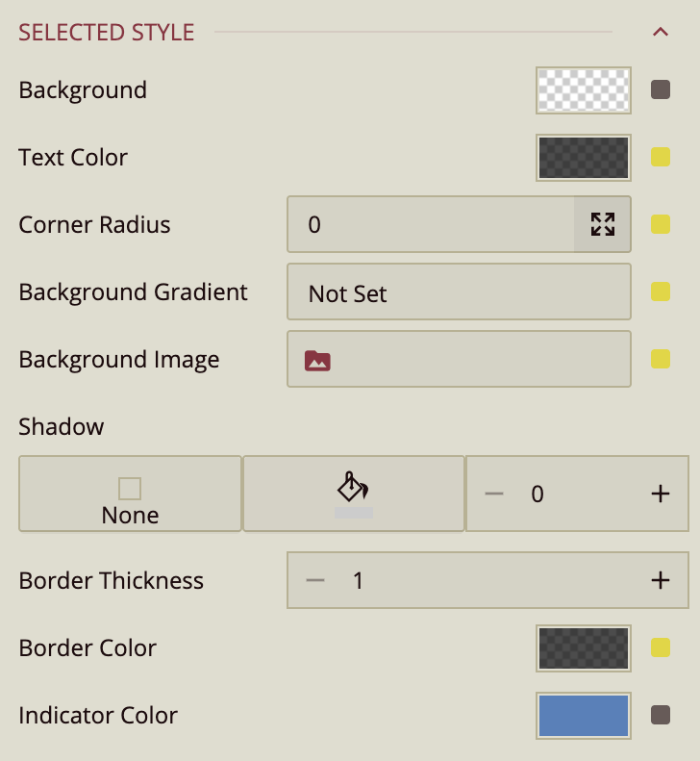Screen dimensions: 700x761
Task: Open the Background Gradient Not Set dropdown
Action: coord(459,292)
